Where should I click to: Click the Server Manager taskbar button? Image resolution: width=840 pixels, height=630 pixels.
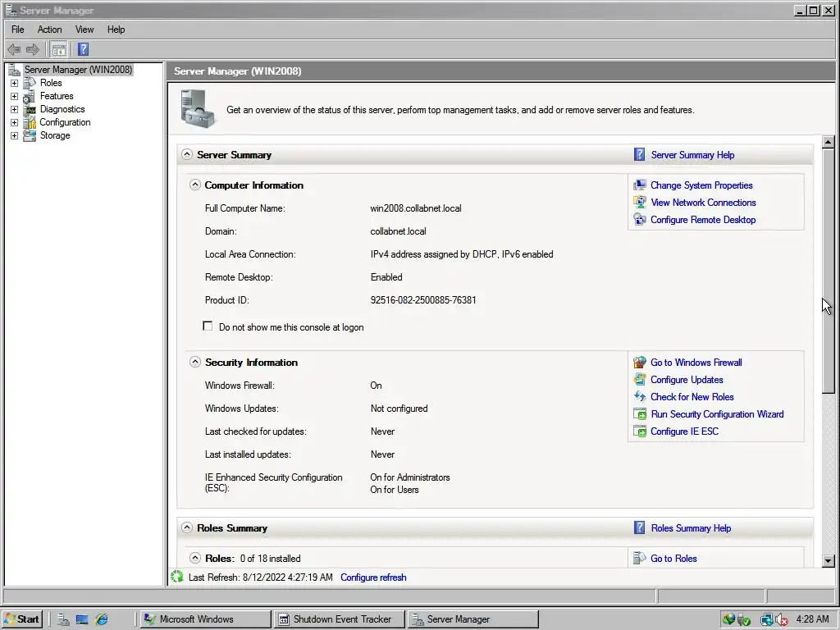[472, 619]
